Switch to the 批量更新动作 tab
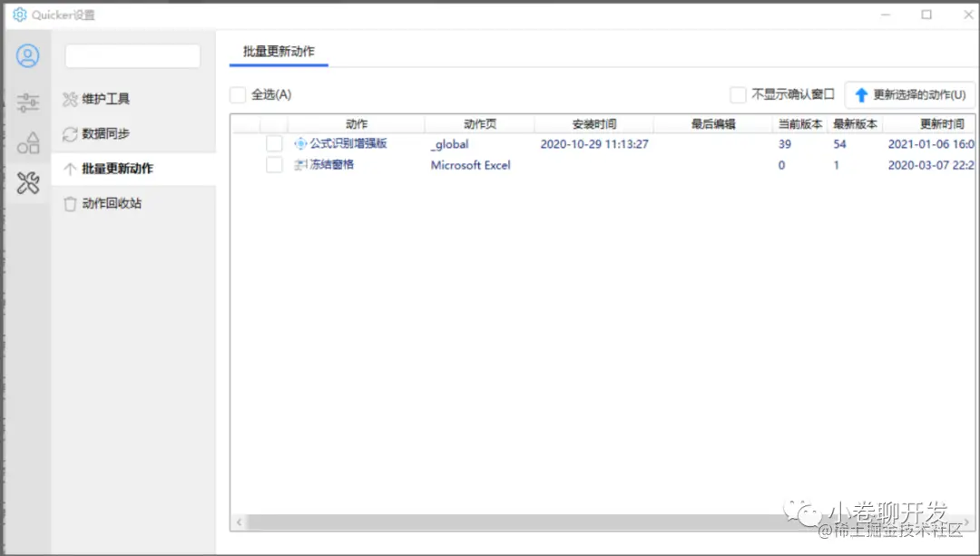 pyautogui.click(x=279, y=52)
